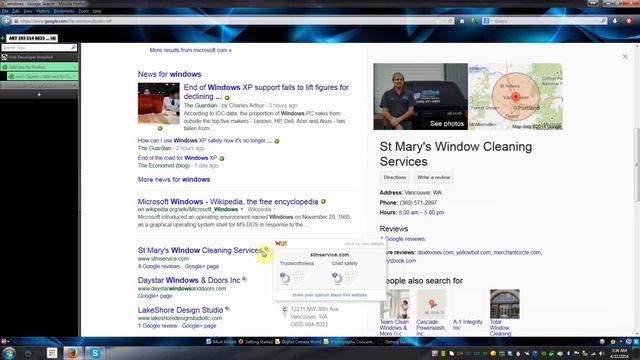The height and width of the screenshot is (360, 640).
Task: Click the WOT icon next to Daystar Windows & Doors
Action: click(x=244, y=280)
